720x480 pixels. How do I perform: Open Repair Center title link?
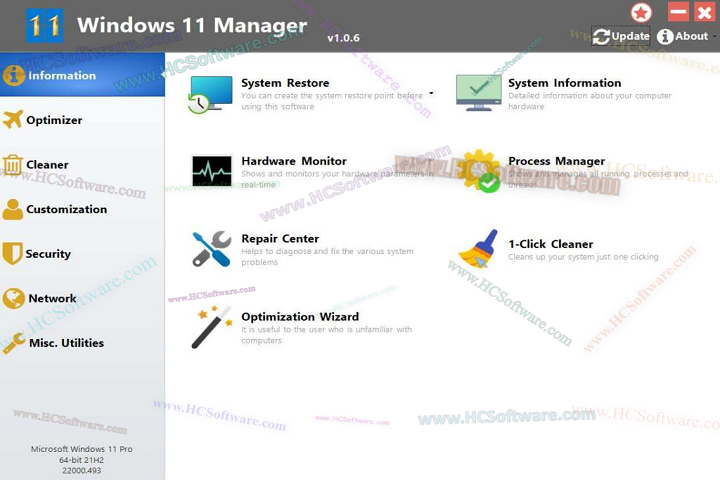[280, 239]
